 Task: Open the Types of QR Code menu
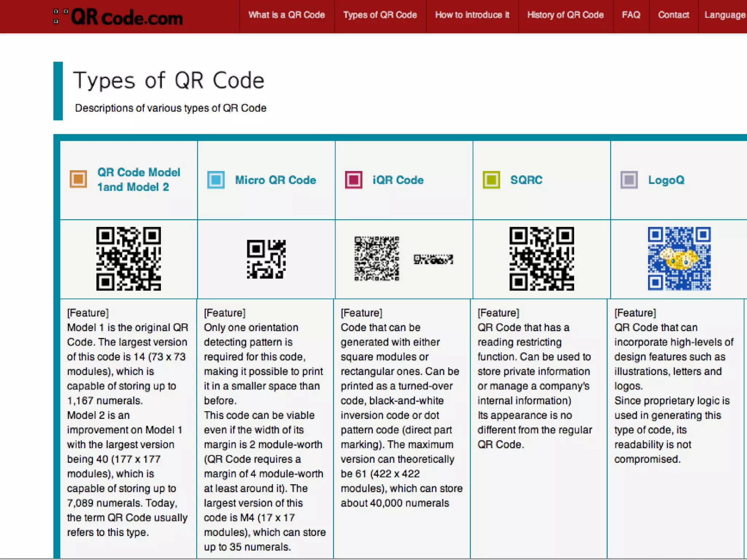tap(380, 15)
